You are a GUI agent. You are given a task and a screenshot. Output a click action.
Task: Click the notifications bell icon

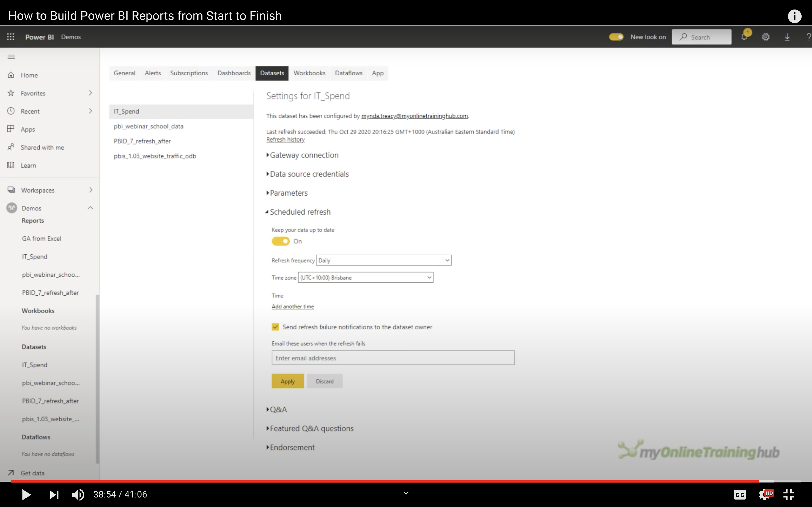(744, 37)
